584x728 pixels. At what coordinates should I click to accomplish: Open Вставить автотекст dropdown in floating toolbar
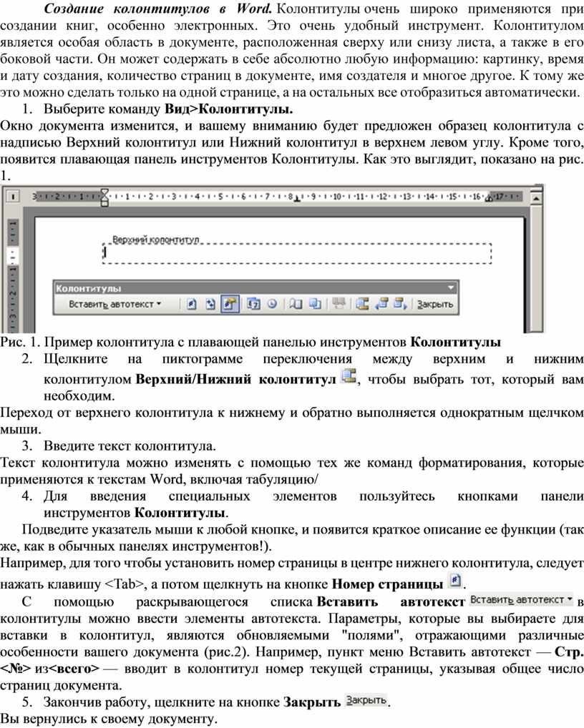[115, 305]
